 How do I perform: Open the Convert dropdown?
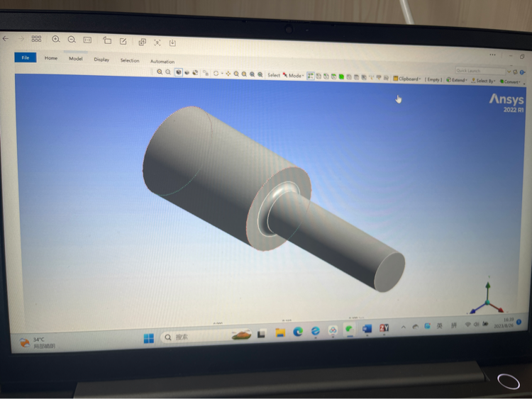click(x=509, y=82)
